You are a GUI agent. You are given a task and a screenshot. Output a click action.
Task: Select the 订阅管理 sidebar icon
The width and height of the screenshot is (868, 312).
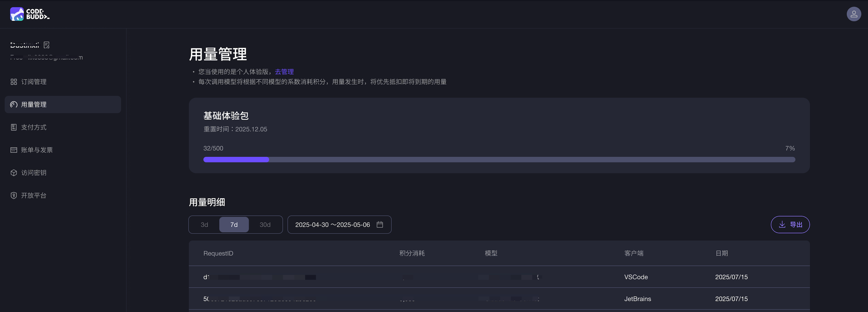[x=14, y=82]
